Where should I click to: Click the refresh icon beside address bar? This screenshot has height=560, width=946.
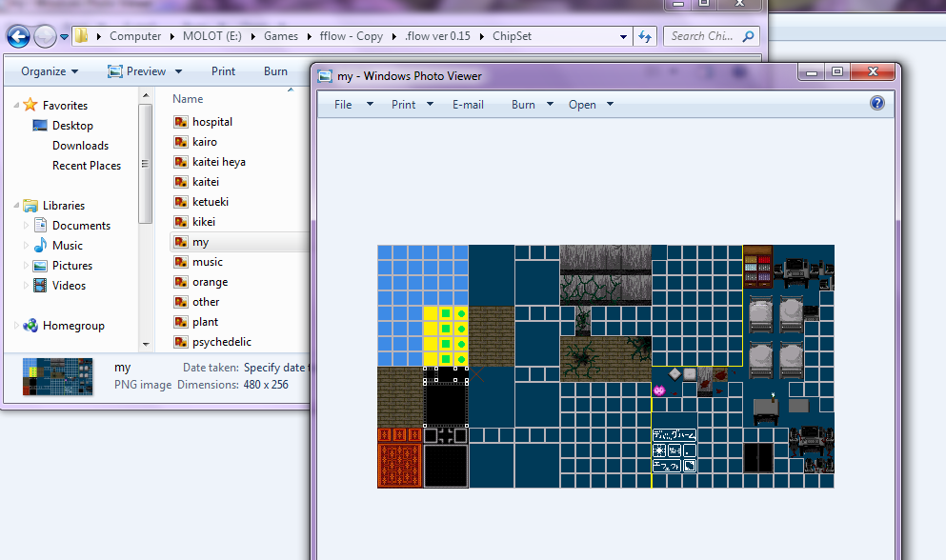[x=645, y=37]
